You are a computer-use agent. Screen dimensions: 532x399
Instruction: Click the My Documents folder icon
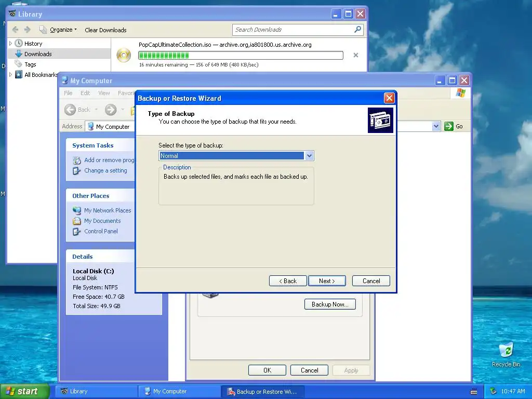tap(77, 221)
